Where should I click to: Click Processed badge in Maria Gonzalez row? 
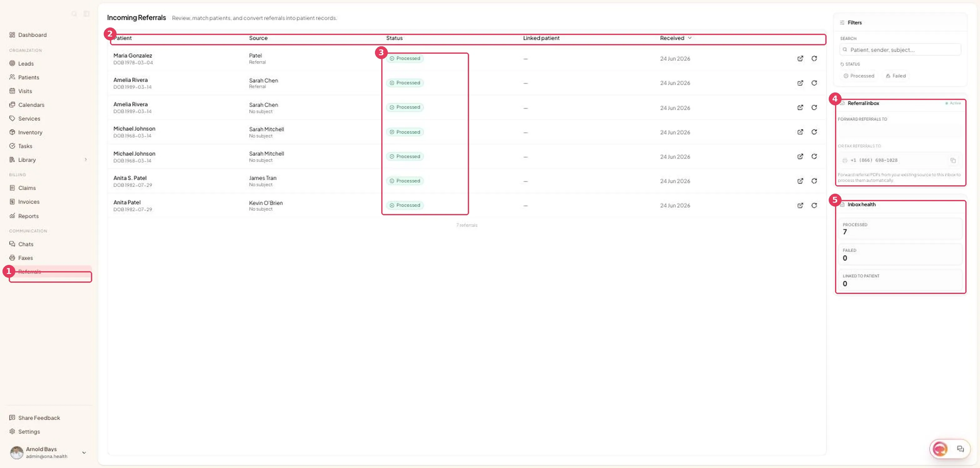(x=405, y=58)
